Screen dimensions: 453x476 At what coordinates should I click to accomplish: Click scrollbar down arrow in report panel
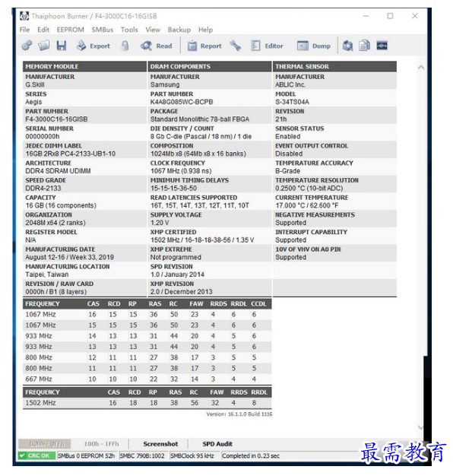point(420,427)
